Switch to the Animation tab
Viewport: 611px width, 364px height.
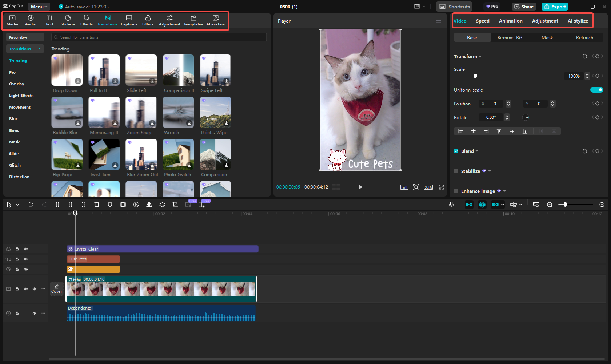click(x=510, y=21)
